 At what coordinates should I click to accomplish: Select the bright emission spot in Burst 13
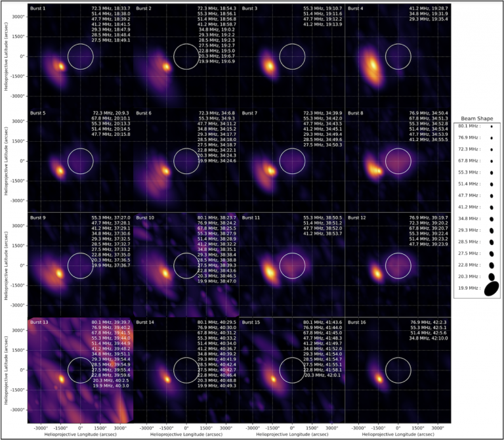[x=62, y=379]
